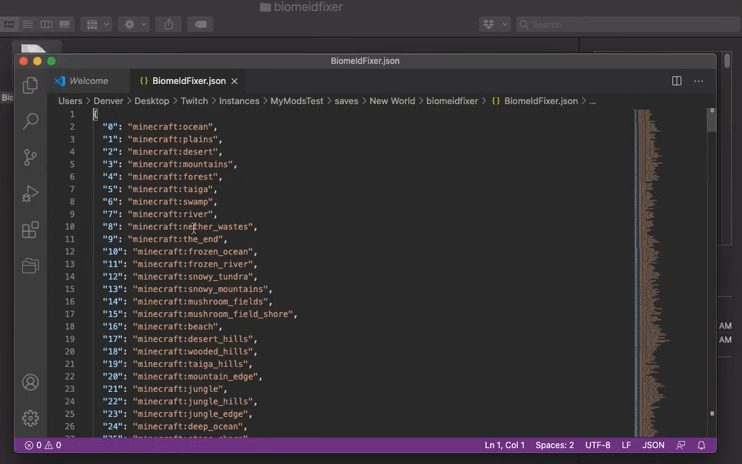Open the folder-shaped project manager icon
Viewport: 742px width, 464px height.
click(30, 266)
